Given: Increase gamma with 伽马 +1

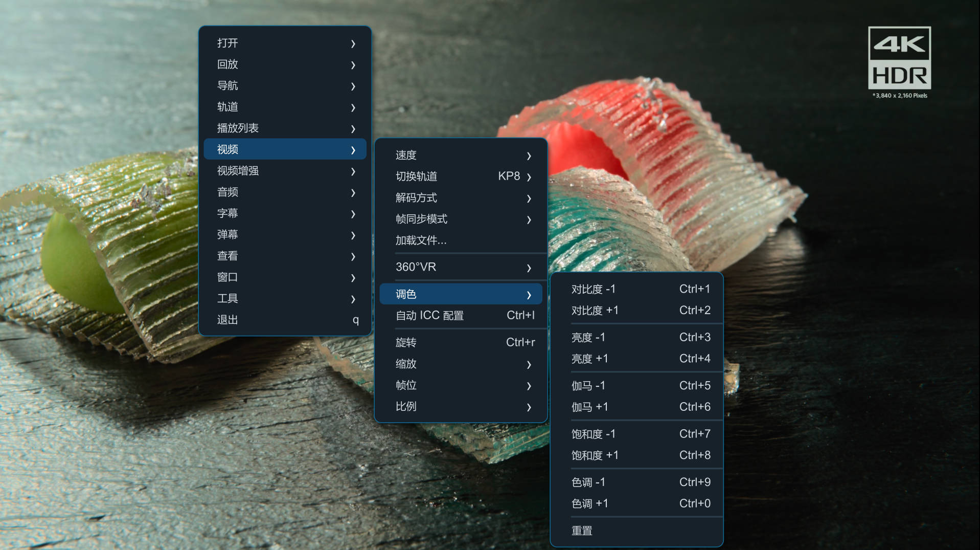Looking at the screenshot, I should [636, 407].
